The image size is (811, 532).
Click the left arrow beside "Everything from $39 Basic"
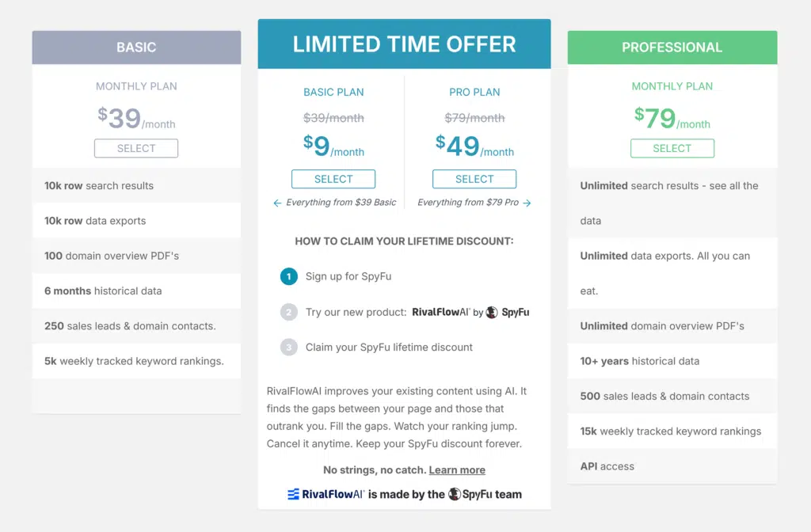(277, 203)
